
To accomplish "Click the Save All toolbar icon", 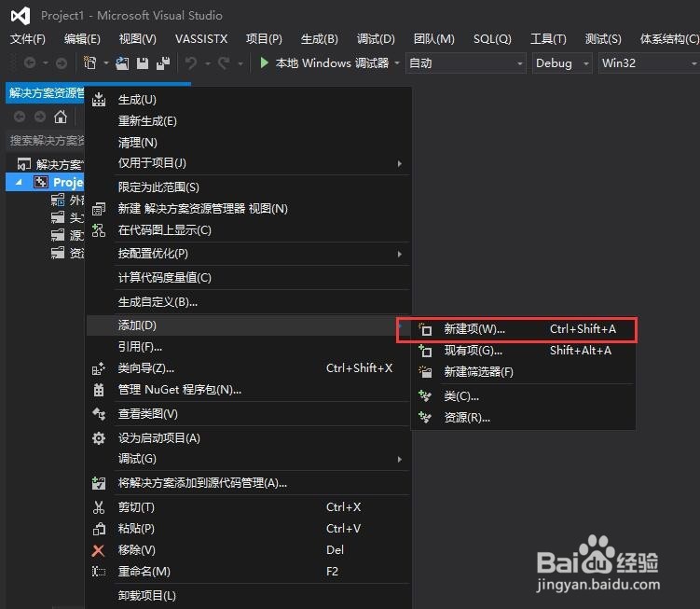I will click(163, 63).
